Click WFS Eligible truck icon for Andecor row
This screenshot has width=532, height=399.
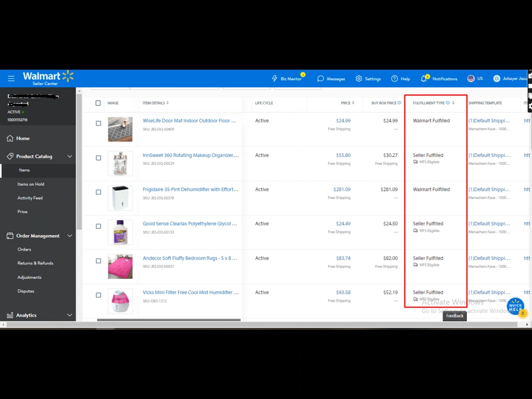(415, 265)
